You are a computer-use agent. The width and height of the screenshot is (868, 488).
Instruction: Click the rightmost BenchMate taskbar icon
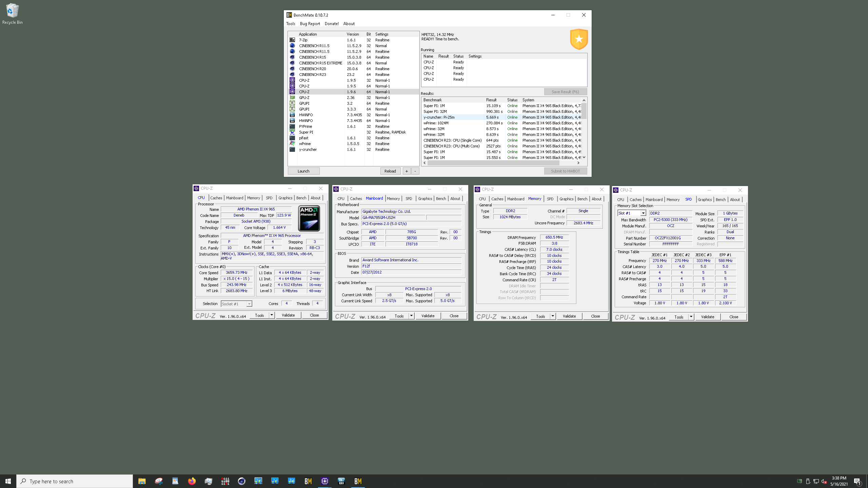click(x=358, y=481)
